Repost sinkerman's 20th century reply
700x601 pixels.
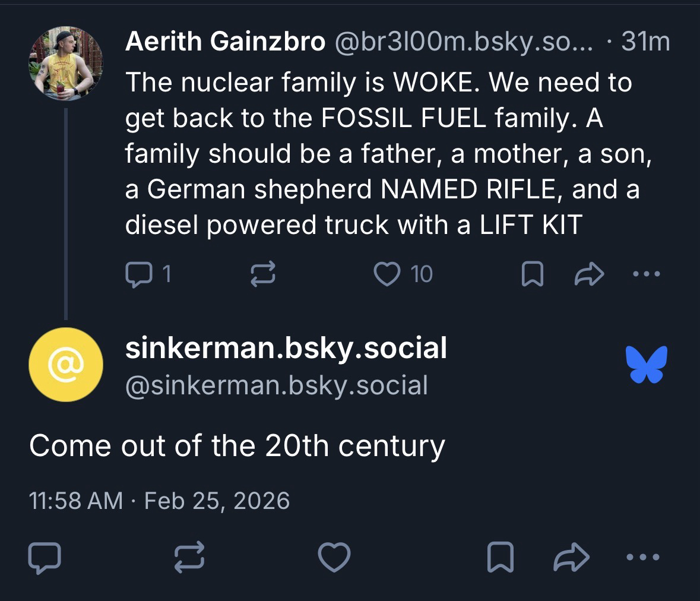[x=189, y=558]
